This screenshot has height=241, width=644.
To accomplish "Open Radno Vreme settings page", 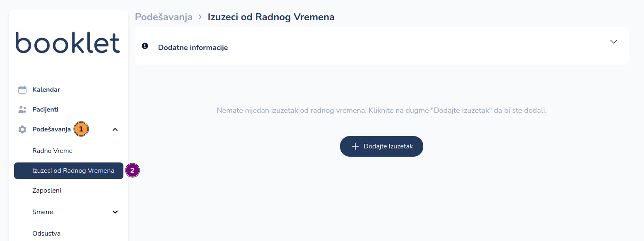I will 52,151.
